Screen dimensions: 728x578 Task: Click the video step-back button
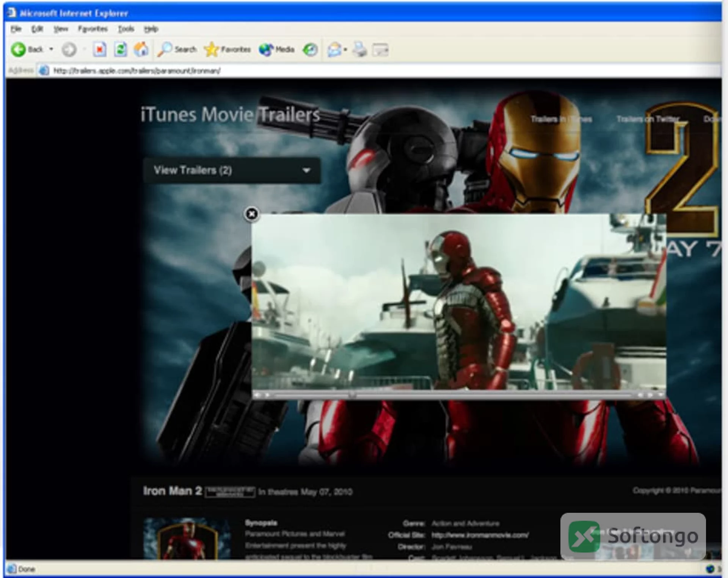(x=640, y=395)
